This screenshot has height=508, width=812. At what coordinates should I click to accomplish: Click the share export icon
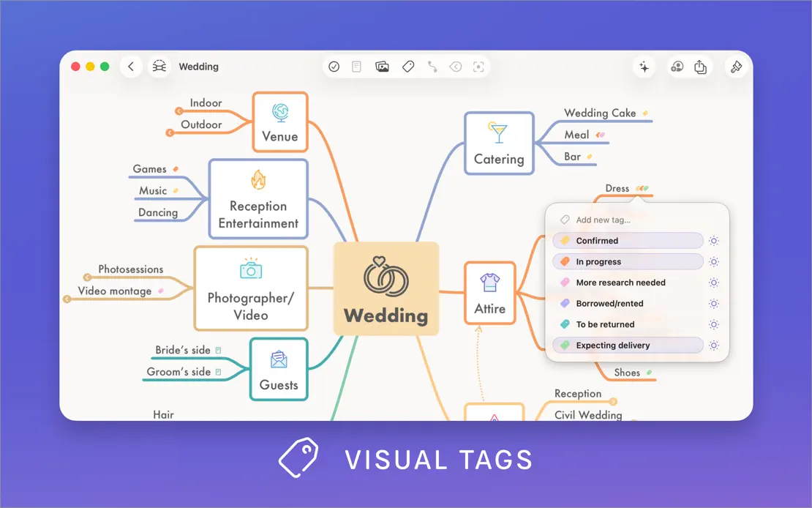[x=700, y=67]
